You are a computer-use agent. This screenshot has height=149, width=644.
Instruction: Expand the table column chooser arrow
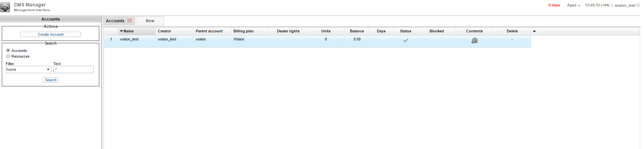click(534, 31)
